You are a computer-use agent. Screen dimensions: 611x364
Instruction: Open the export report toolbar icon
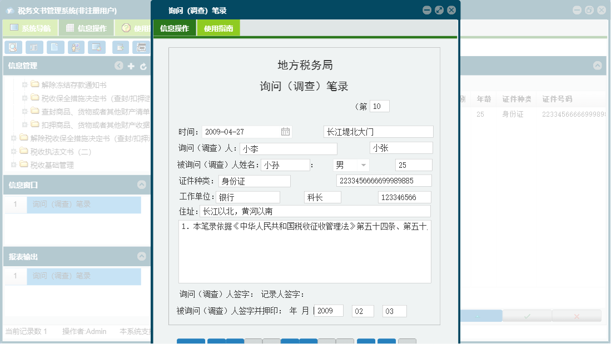coord(120,47)
